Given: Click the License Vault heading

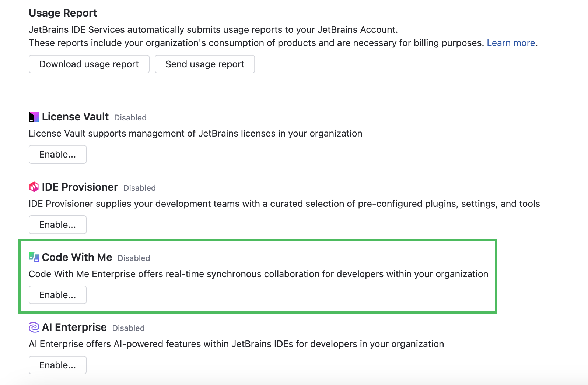Looking at the screenshot, I should tap(75, 117).
